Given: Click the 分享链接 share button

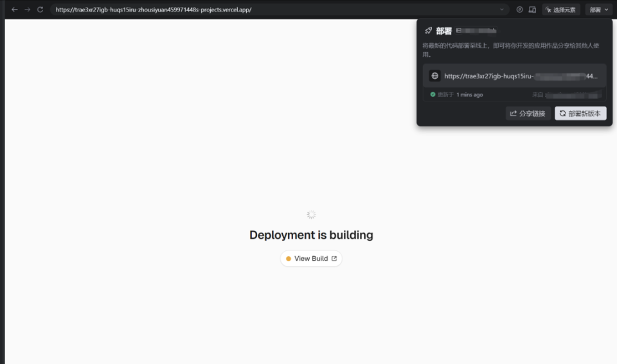Looking at the screenshot, I should pos(528,114).
